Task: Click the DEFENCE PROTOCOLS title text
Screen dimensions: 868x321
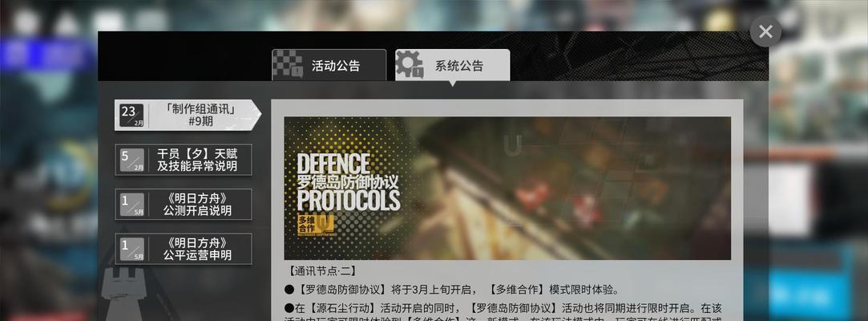Action: (x=348, y=182)
